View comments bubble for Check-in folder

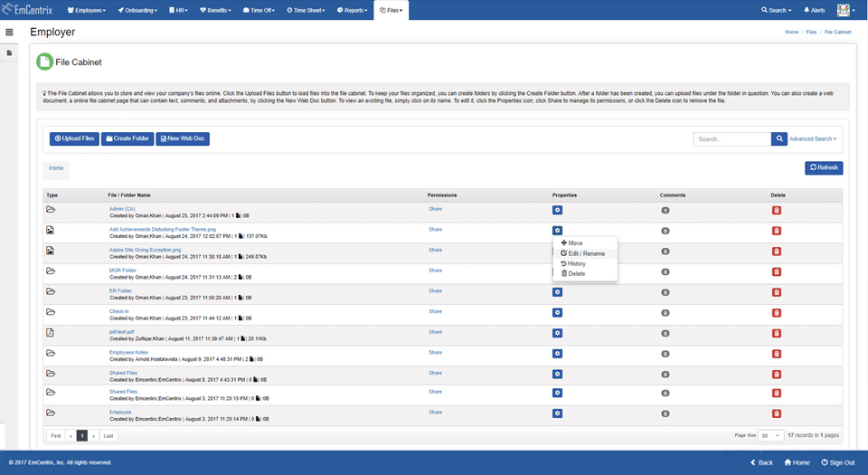click(x=665, y=313)
